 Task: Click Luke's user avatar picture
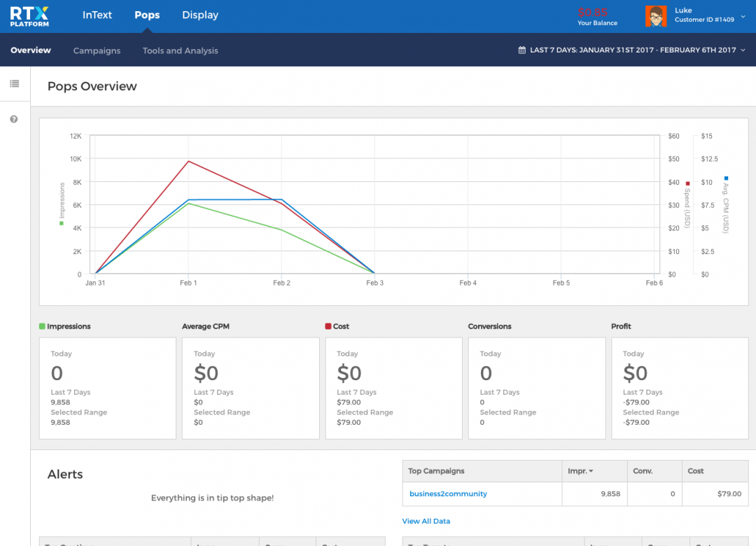coord(655,16)
